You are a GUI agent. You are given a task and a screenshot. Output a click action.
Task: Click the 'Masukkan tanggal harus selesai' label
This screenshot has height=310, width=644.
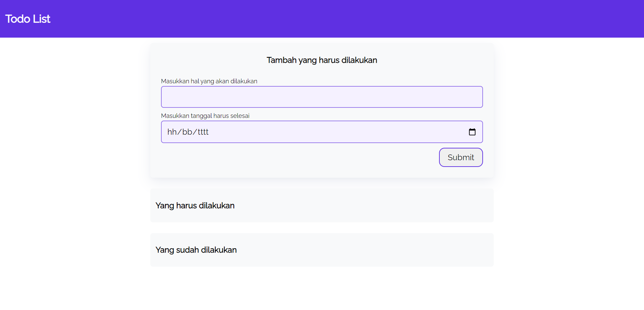tap(205, 116)
